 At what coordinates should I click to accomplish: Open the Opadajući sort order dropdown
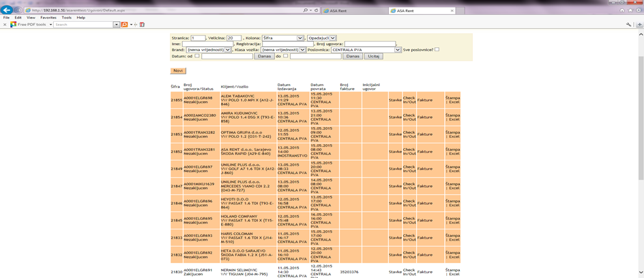tap(321, 38)
